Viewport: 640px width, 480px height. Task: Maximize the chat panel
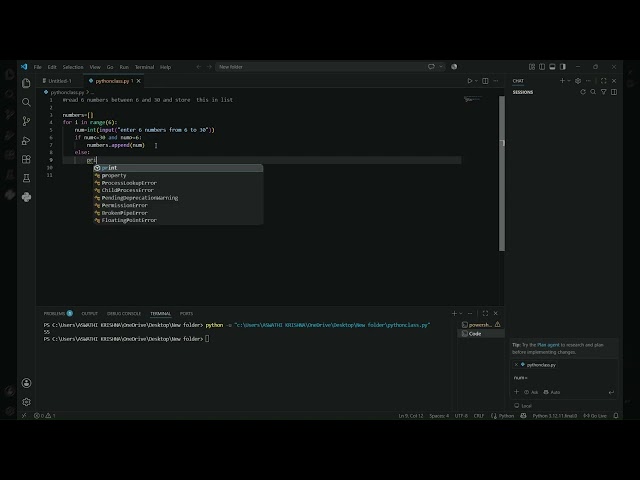(x=604, y=81)
